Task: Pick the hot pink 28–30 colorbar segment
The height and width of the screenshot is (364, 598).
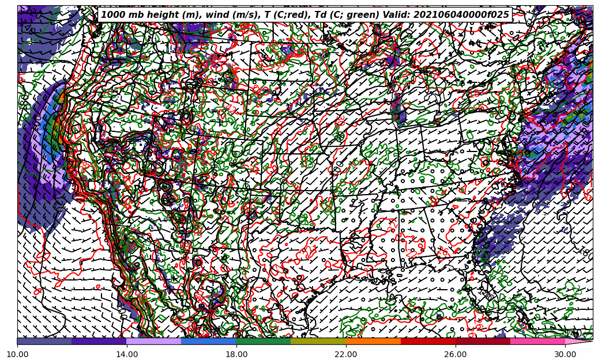Action: [537, 341]
